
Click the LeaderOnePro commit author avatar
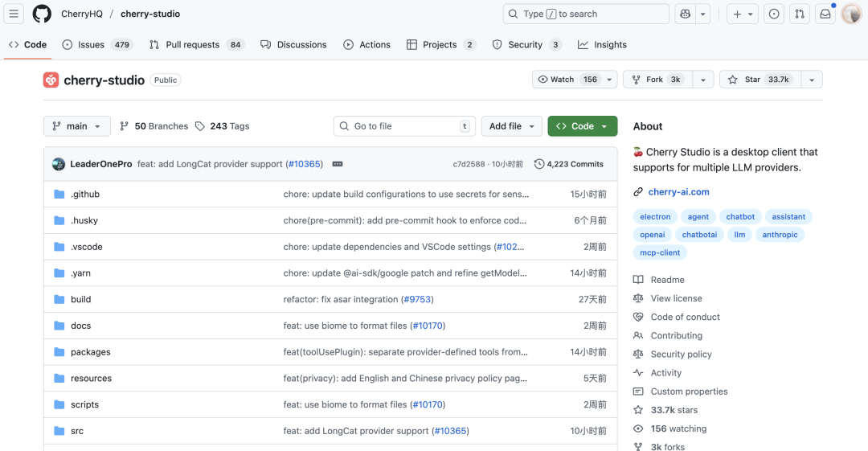point(59,164)
